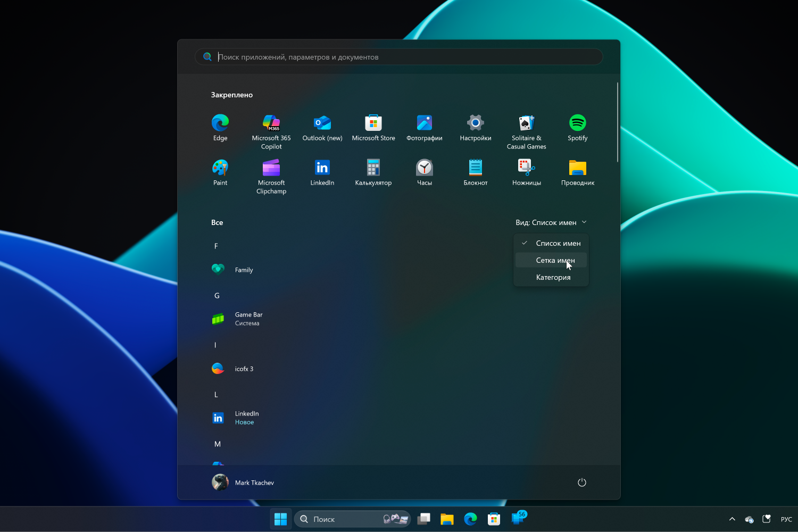Click the letter I section header
Viewport: 798px width, 532px height.
point(215,345)
